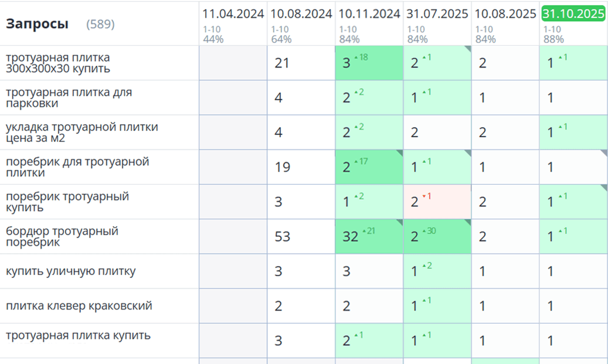Image resolution: width=608 pixels, height=364 pixels.
Task: Click the corner marker in бордюр тротуарный поребрик 31.07.2025 cell
Action: click(468, 222)
